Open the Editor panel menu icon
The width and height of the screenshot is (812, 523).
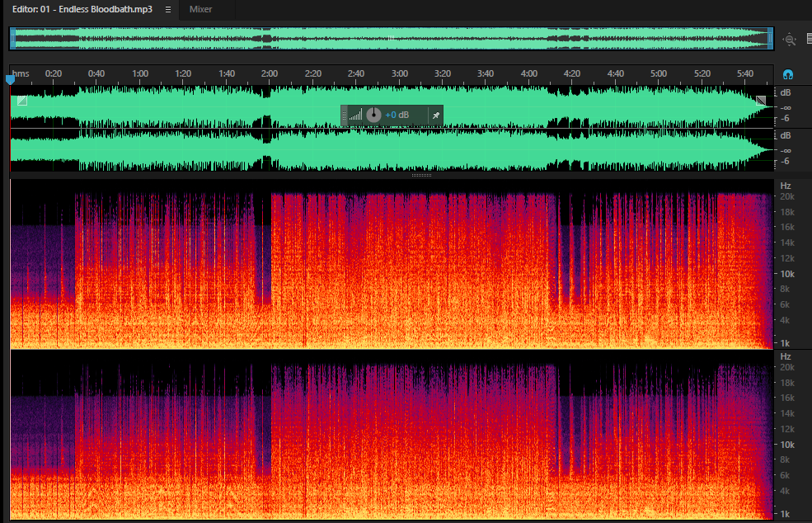[x=168, y=9]
